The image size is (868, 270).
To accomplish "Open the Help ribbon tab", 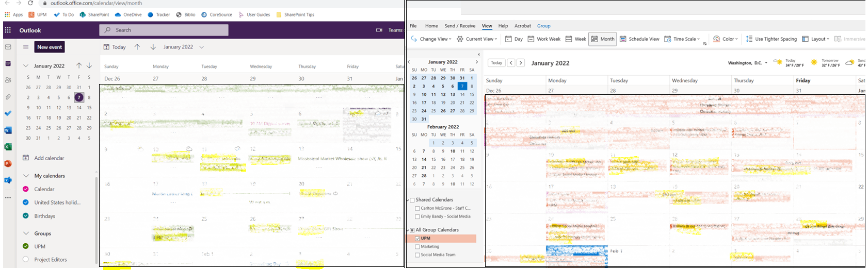I will tap(503, 26).
